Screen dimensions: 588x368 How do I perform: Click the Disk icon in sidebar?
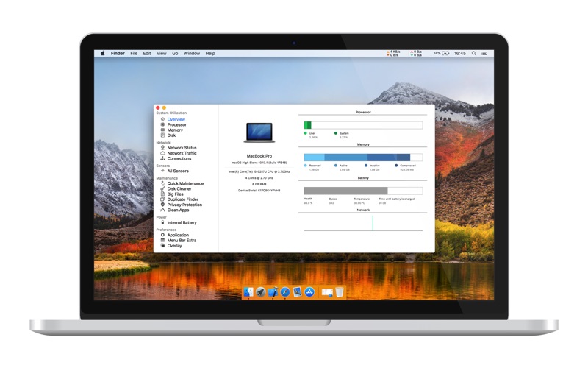[x=162, y=135]
